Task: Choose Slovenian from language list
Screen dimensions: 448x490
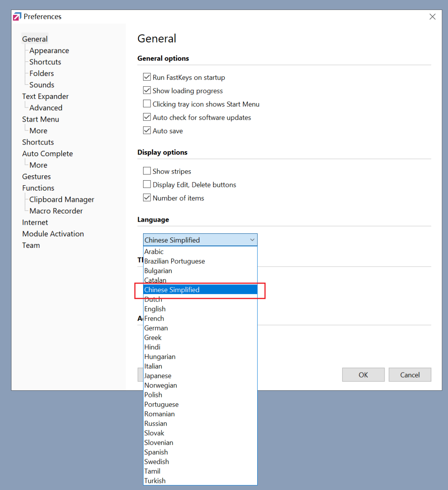Action: [x=200, y=443]
